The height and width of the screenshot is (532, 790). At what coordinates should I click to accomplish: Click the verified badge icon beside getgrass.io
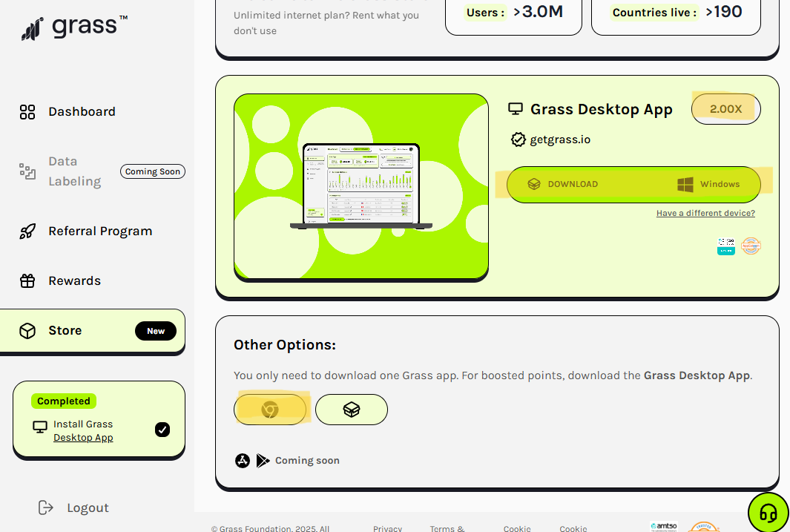[x=518, y=139]
